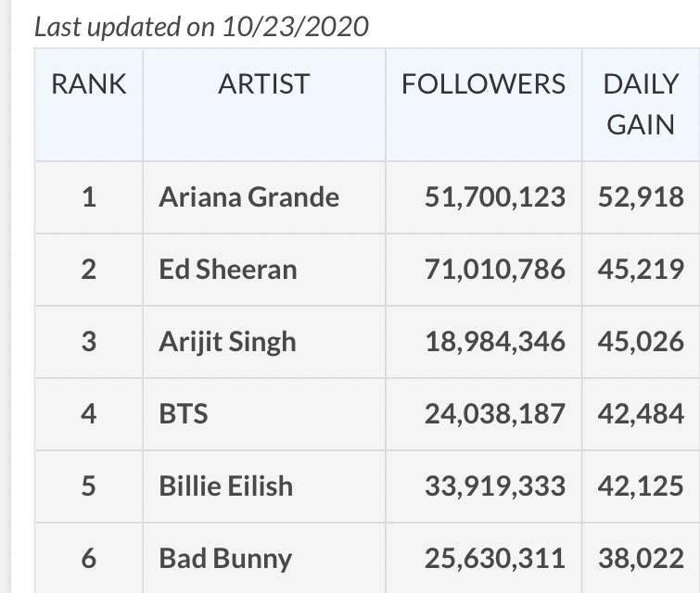Select the BTS artist entry

(184, 413)
